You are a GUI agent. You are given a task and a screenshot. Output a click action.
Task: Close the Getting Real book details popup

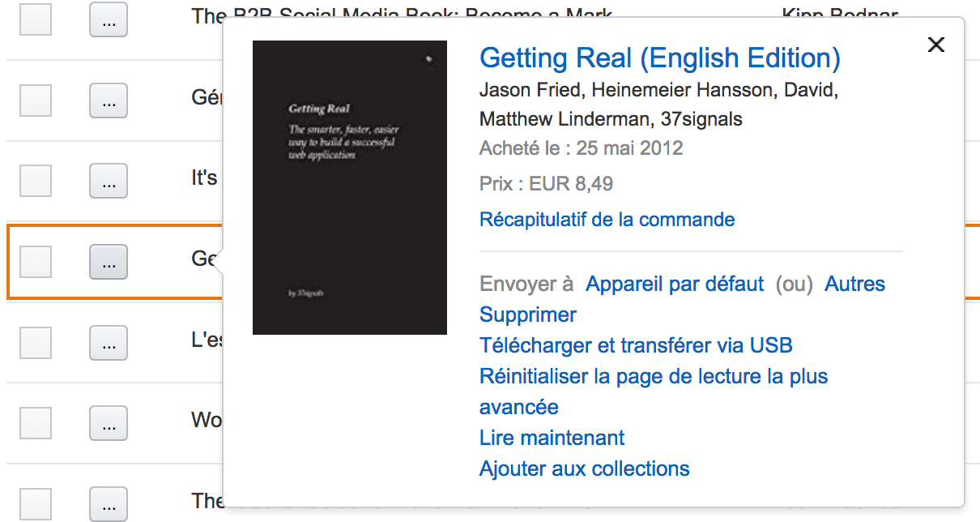(x=935, y=45)
